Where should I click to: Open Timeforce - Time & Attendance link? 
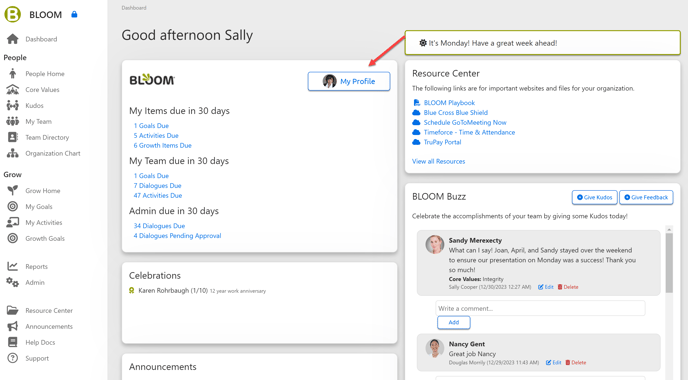pos(469,133)
